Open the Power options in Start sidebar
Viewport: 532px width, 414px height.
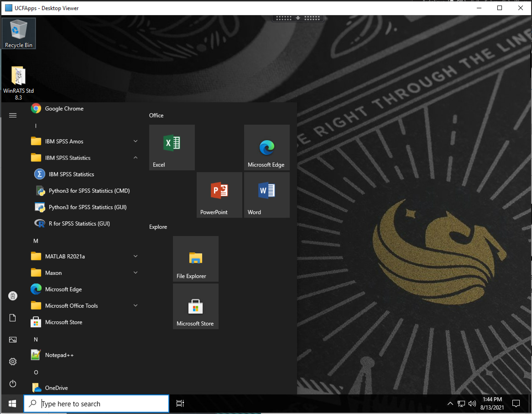tap(13, 384)
